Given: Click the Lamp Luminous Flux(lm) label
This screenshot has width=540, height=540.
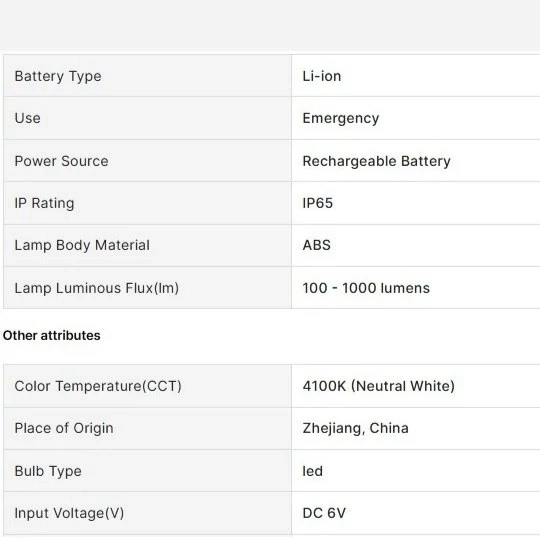Looking at the screenshot, I should pyautogui.click(x=96, y=288).
